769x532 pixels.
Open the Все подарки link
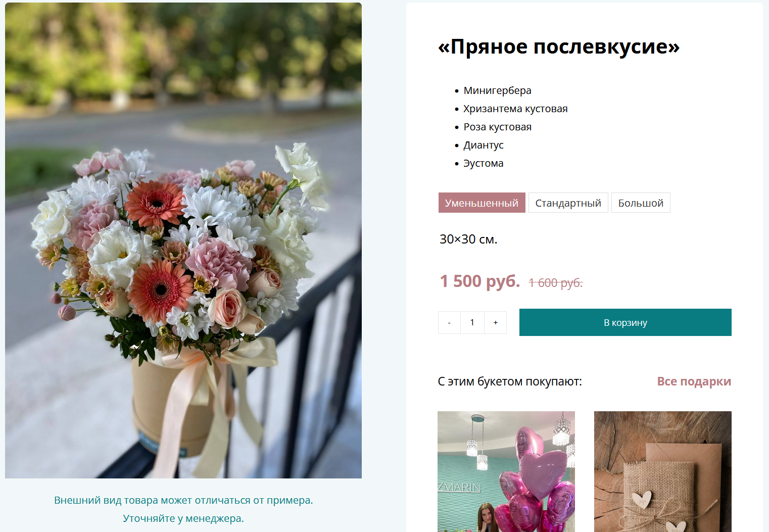[694, 381]
